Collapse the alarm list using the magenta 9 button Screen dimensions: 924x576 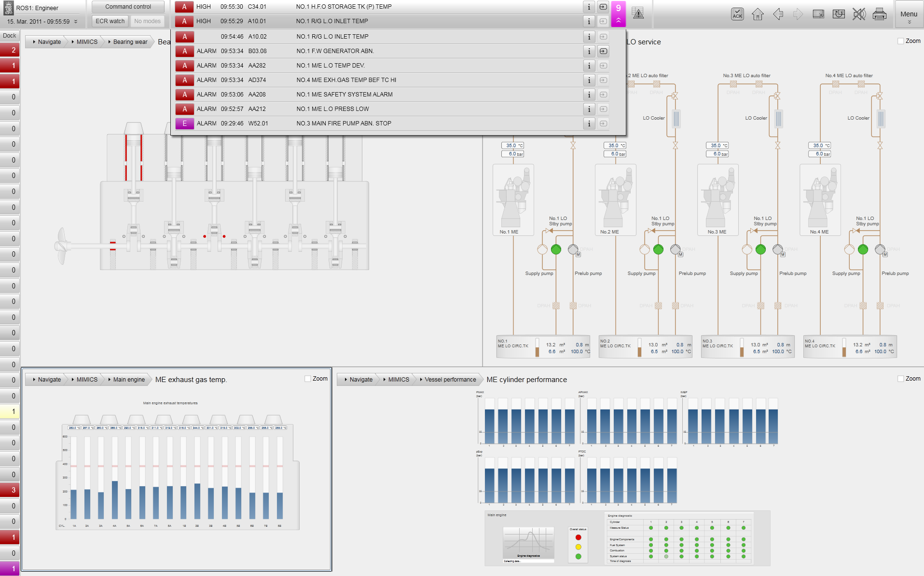pyautogui.click(x=618, y=14)
